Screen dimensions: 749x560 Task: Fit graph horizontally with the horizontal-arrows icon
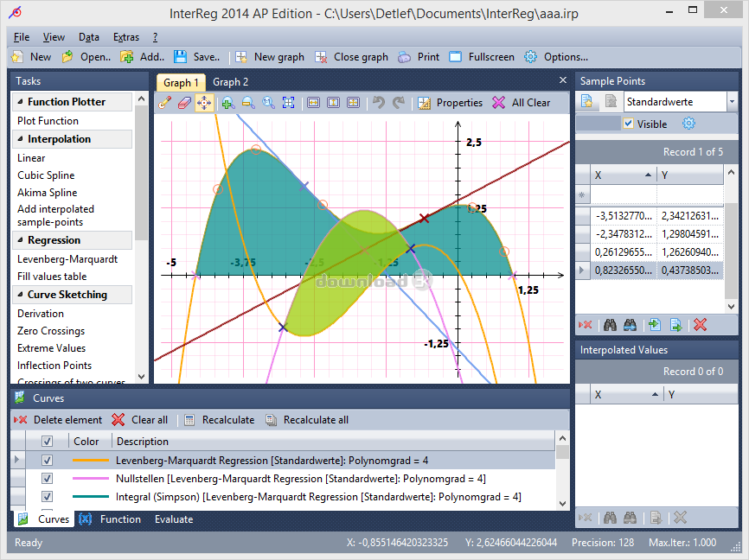pyautogui.click(x=313, y=103)
